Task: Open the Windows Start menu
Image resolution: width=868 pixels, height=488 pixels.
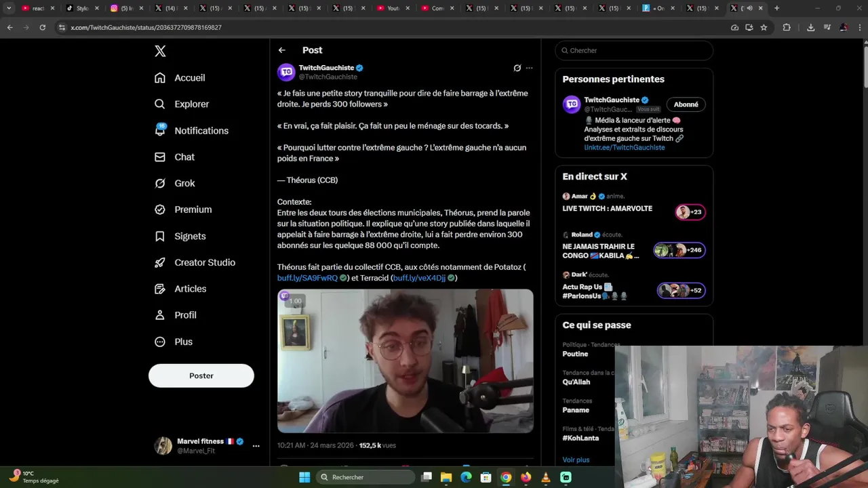Action: pyautogui.click(x=304, y=477)
